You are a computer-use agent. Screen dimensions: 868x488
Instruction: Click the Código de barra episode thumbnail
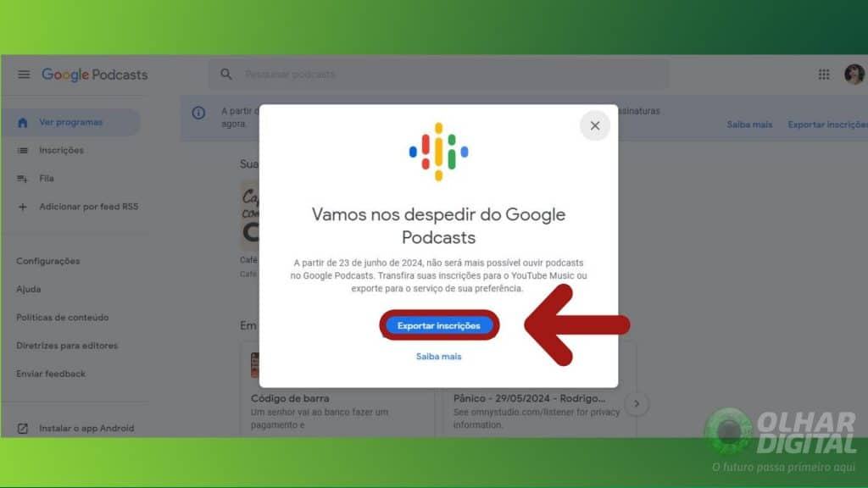[x=254, y=365]
